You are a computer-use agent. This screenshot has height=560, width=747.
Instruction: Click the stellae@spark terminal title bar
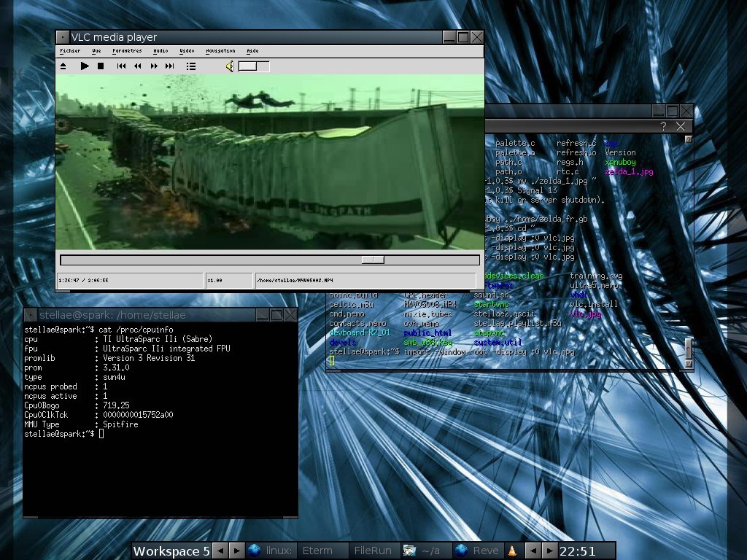click(x=146, y=315)
